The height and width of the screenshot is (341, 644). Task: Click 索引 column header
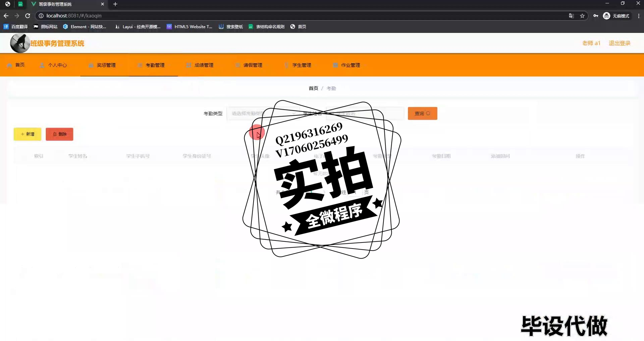point(39,156)
